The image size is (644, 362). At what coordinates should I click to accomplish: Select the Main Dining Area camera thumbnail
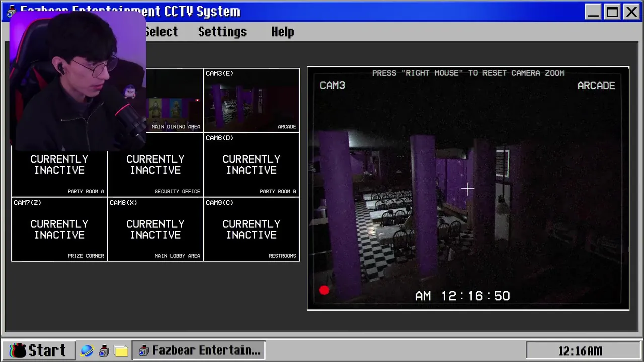tap(175, 100)
